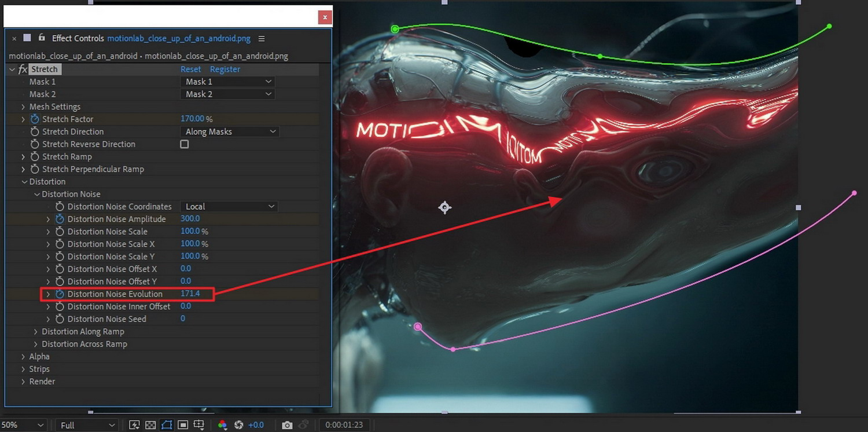868x432 pixels.
Task: Toggle the Stretch Direction stopwatch
Action: [x=35, y=131]
